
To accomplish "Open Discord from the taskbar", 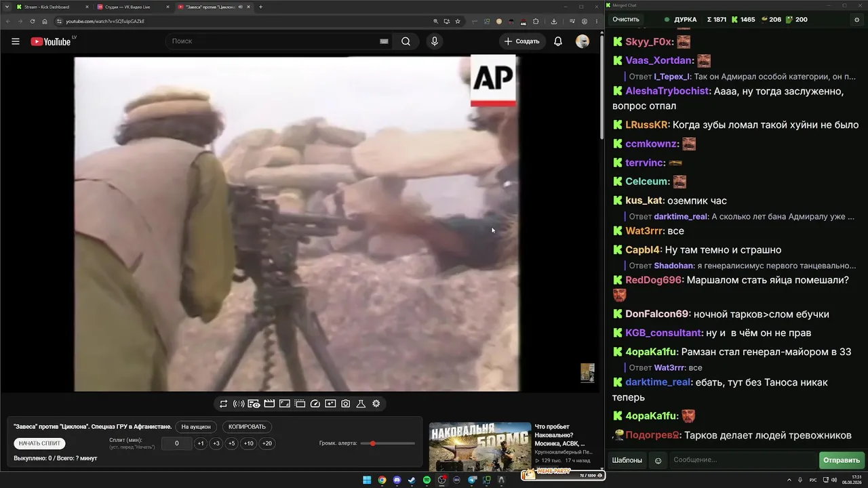I will pos(397,480).
